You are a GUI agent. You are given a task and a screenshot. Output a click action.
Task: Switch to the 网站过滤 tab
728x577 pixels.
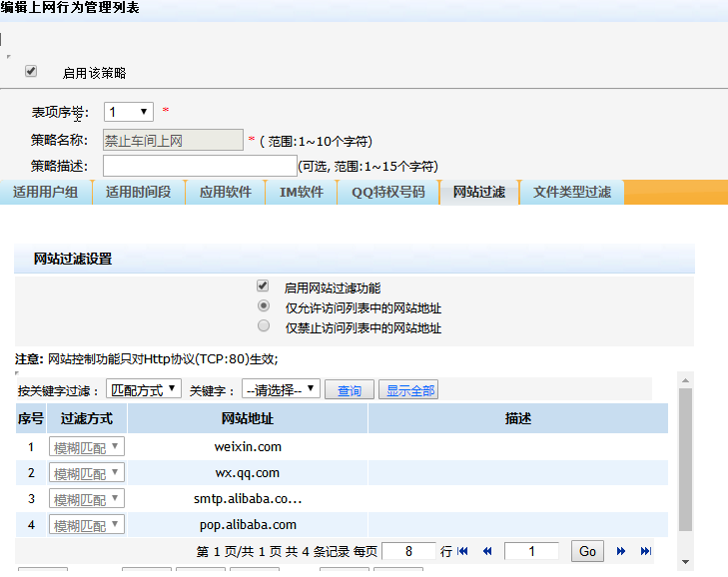pyautogui.click(x=478, y=193)
